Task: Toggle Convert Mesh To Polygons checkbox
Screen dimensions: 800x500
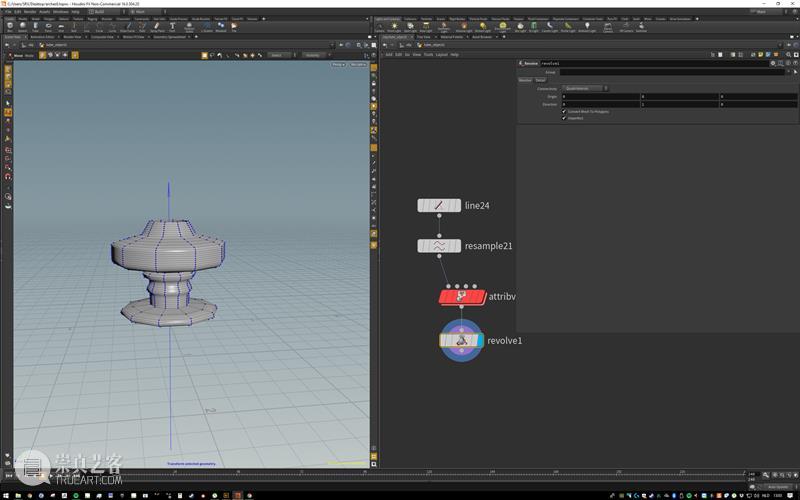Action: point(564,111)
